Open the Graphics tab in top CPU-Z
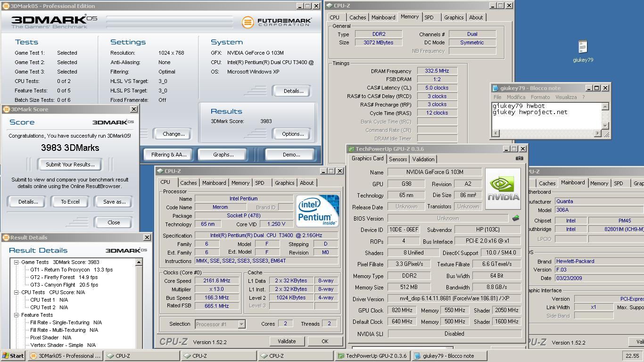644x362 pixels. pyautogui.click(x=454, y=17)
